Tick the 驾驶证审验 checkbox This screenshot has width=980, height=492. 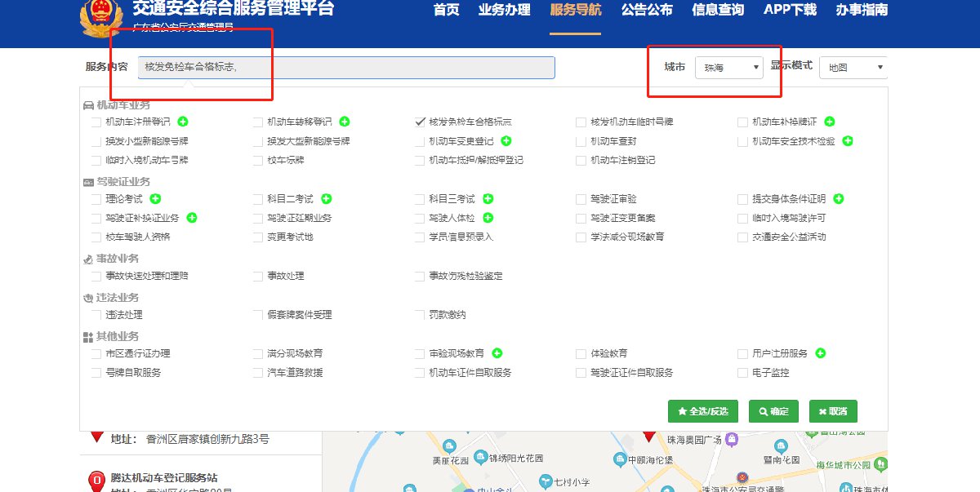point(582,199)
